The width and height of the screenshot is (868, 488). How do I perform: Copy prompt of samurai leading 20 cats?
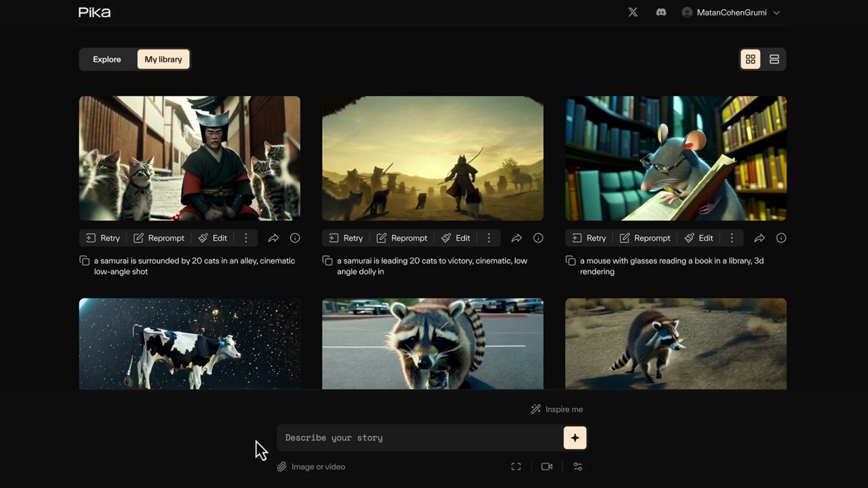pos(328,261)
